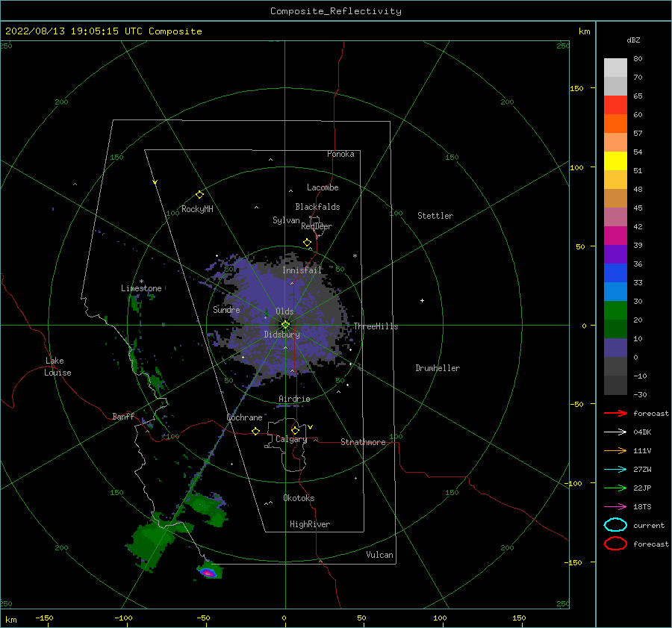This screenshot has width=672, height=628.
Task: Click the Blackfalds label
Action: (x=317, y=207)
